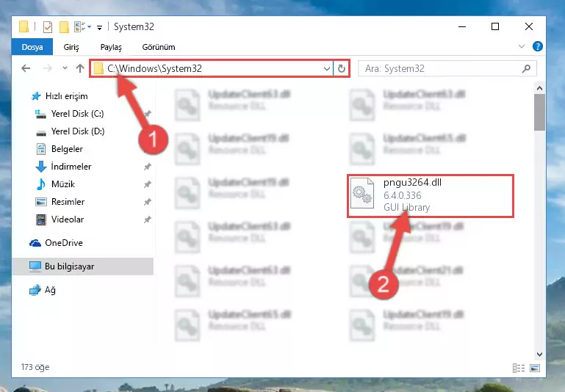The image size is (565, 392).
Task: Open the recent locations dropdown arrow
Action: 65,68
